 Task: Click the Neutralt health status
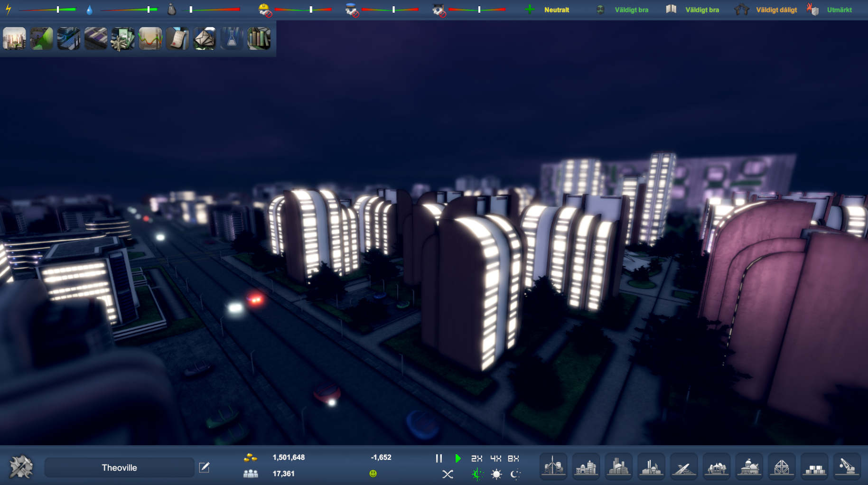pyautogui.click(x=557, y=9)
